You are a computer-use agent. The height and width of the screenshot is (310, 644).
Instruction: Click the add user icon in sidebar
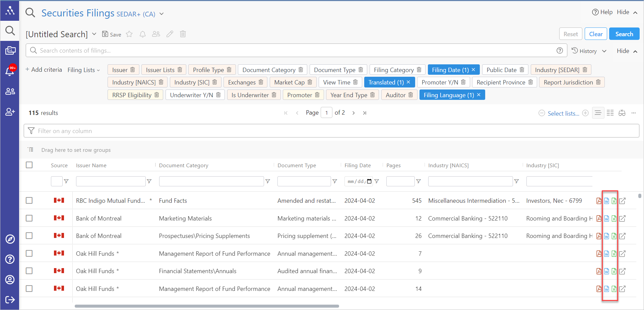[x=10, y=112]
